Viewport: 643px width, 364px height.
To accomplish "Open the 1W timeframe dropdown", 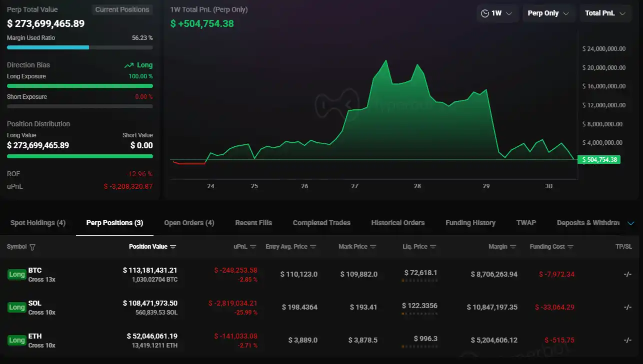I will pos(496,13).
